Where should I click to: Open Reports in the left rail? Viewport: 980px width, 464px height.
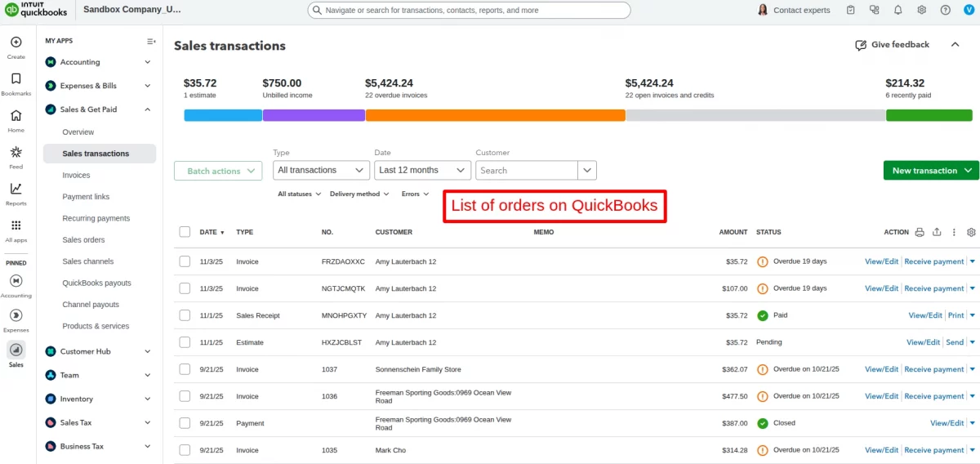point(16,189)
